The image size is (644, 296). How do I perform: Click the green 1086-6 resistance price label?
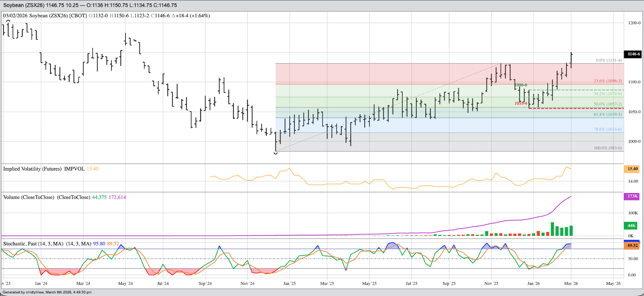click(521, 85)
